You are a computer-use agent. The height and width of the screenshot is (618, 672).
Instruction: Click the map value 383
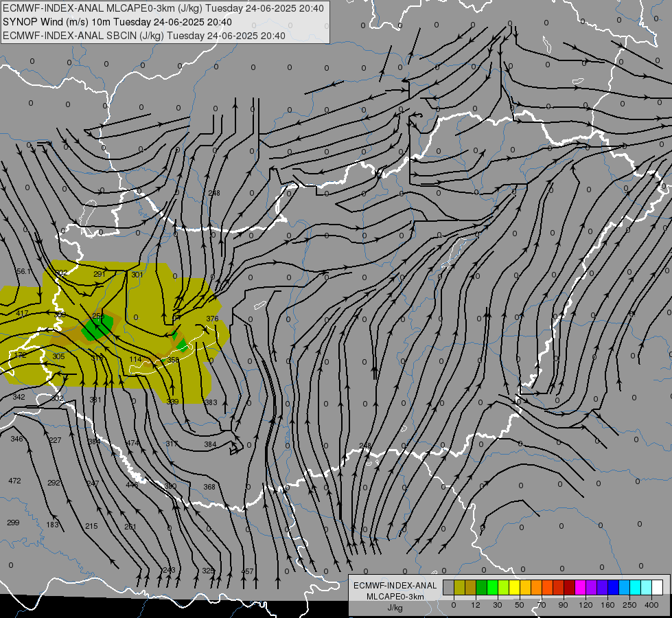pos(211,402)
